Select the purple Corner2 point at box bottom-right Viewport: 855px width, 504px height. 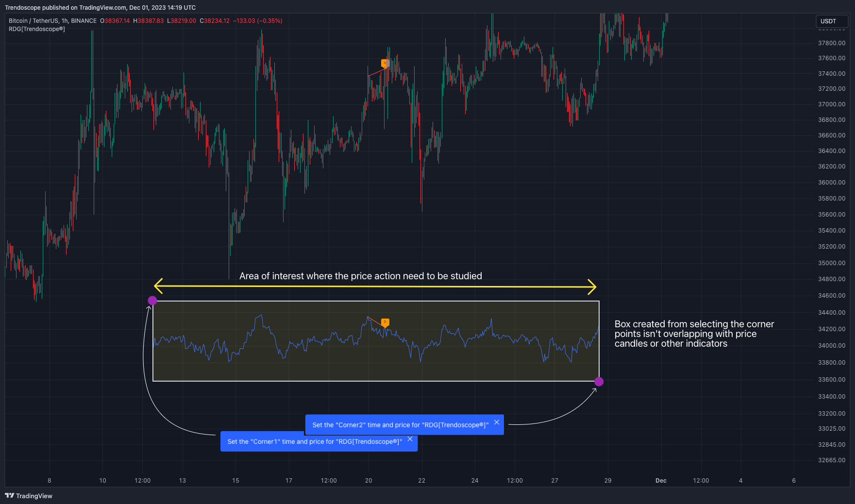(599, 382)
